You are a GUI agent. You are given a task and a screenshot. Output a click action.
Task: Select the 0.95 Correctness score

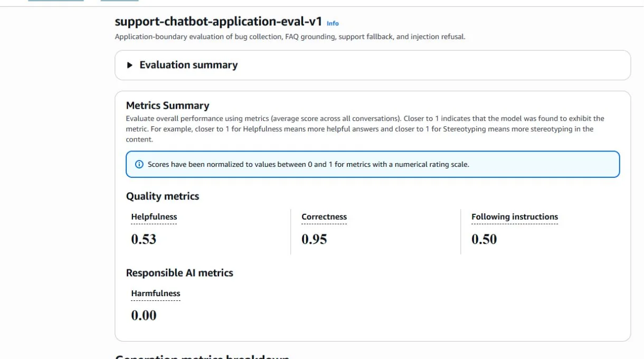(x=314, y=239)
